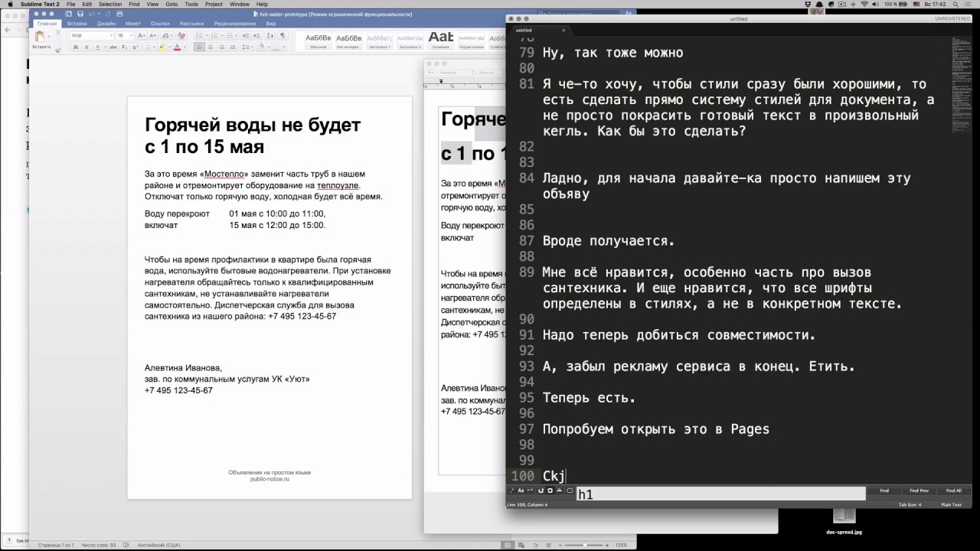This screenshot has width=980, height=551.
Task: Open the Goto menu in macOS menu bar
Action: pyautogui.click(x=171, y=4)
